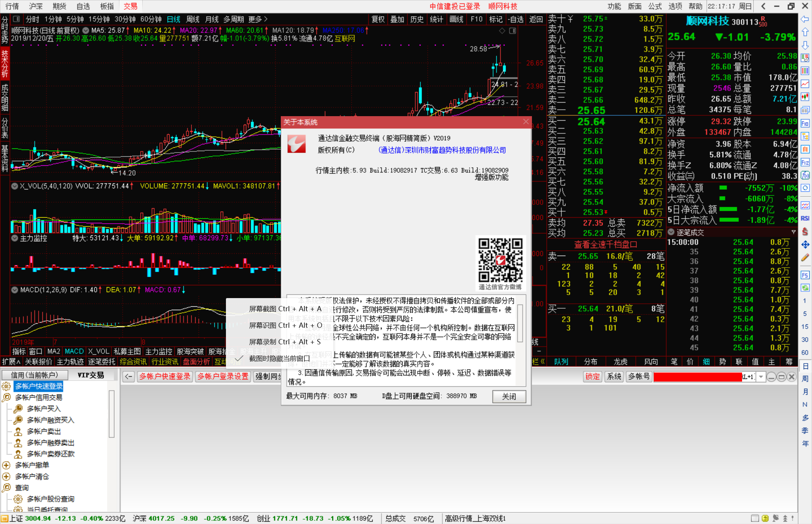Toggle the circle marker beside MACD(12,26,9) label
The height and width of the screenshot is (524, 812).
(15, 290)
